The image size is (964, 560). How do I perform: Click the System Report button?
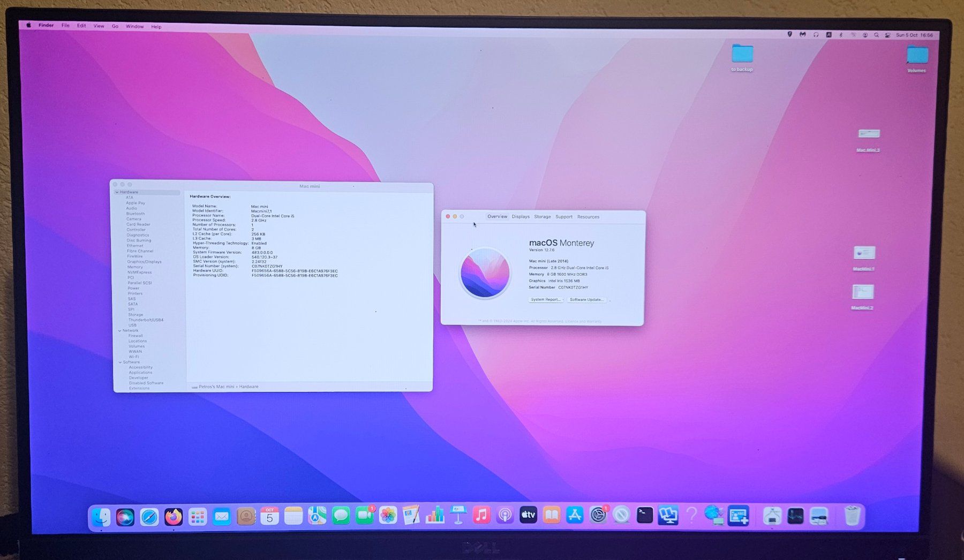click(x=545, y=299)
